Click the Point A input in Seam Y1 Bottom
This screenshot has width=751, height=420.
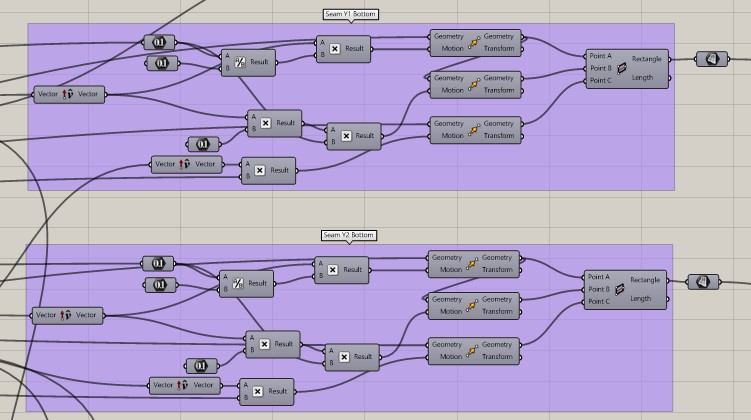[x=600, y=56]
